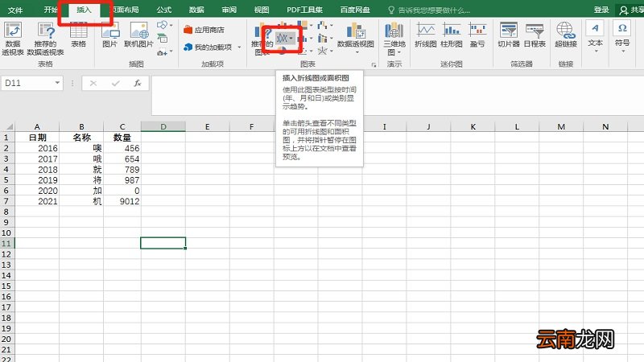Insert a Column sparkline (柱形图)
The height and width of the screenshot is (362, 644).
(x=452, y=35)
